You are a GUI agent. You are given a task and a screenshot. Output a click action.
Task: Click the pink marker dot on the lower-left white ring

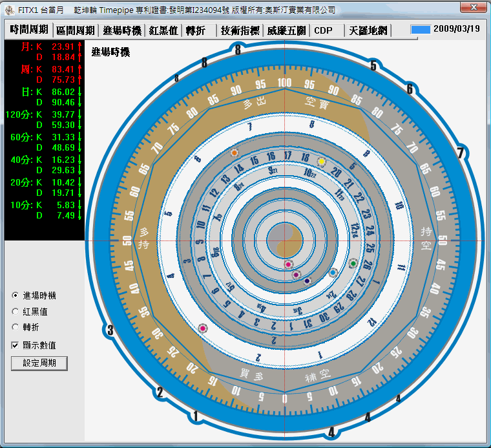pos(203,328)
